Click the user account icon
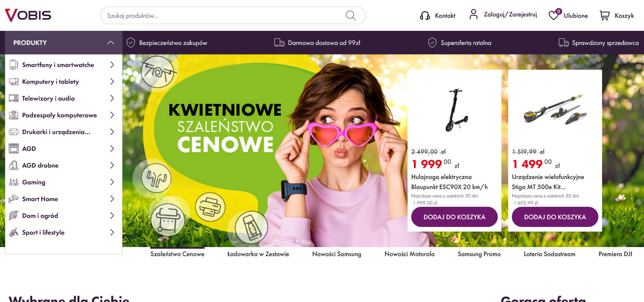644x302 pixels. click(473, 14)
